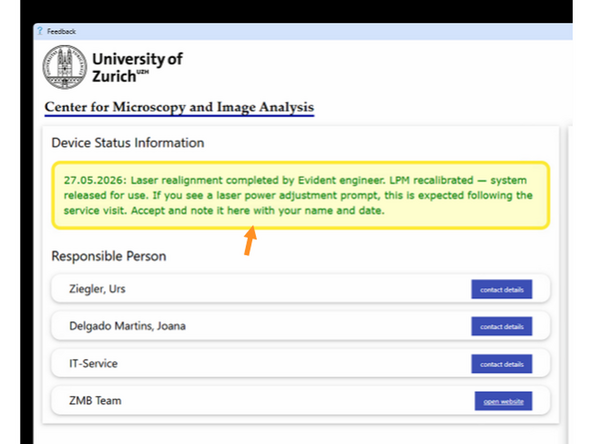Image resolution: width=592 pixels, height=444 pixels.
Task: Select the Device Status Information heading
Action: [128, 143]
